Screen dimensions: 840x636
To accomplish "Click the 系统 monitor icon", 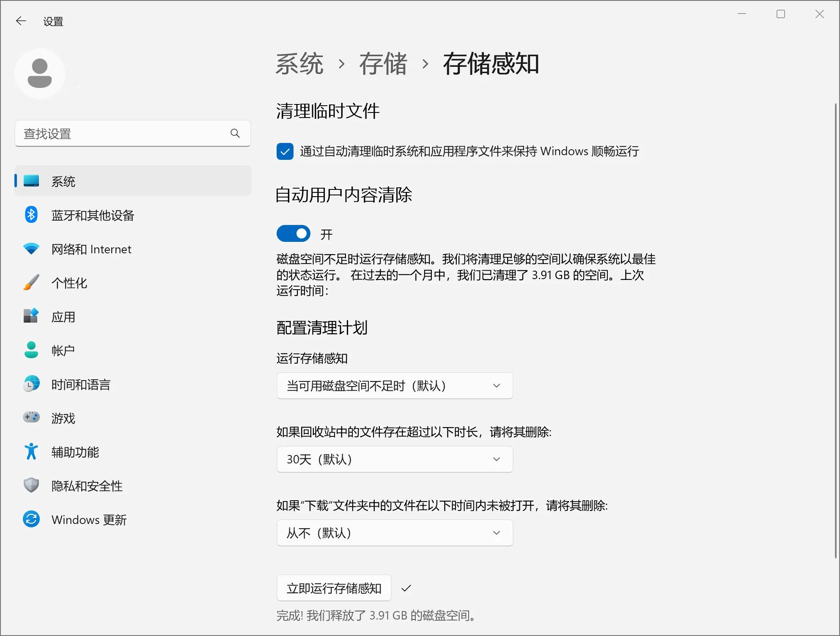I will click(x=31, y=181).
